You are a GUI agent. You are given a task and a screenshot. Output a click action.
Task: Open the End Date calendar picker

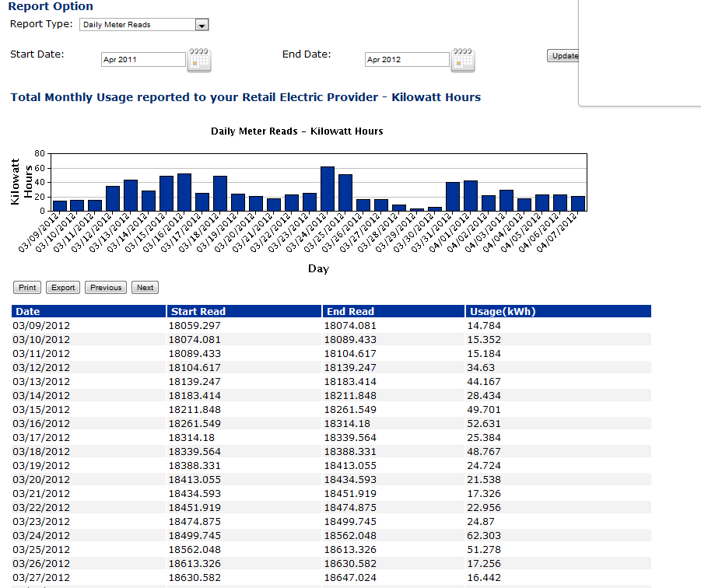463,60
